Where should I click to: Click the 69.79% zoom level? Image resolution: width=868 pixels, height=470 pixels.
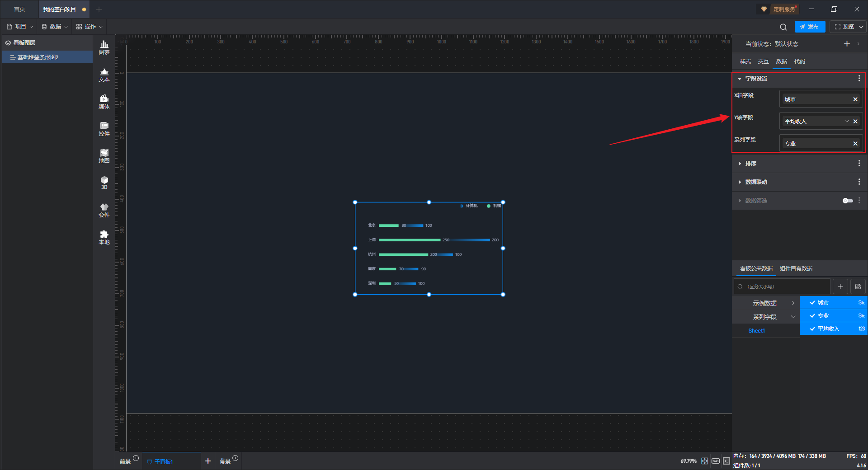[689, 461]
